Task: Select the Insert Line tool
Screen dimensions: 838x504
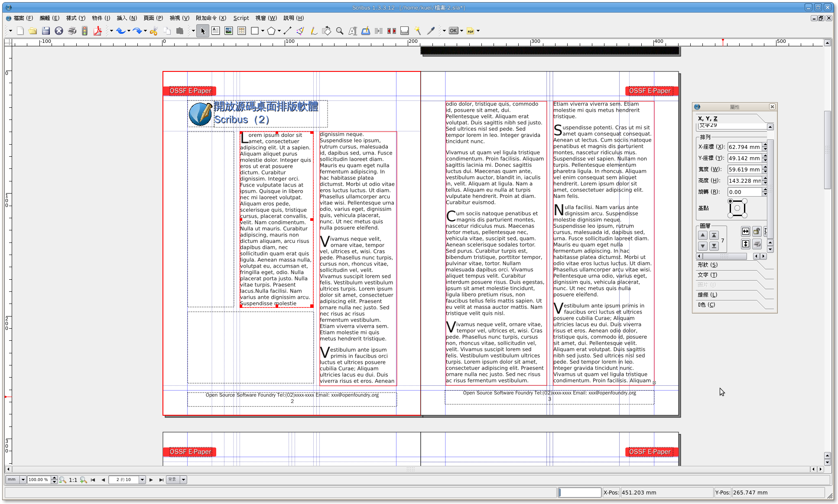Action: [287, 31]
